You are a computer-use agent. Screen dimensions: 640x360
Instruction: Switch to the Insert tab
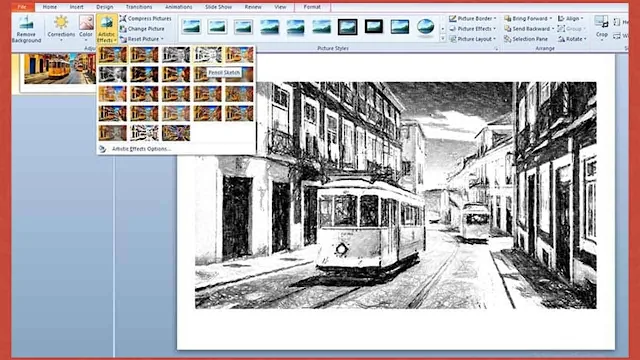click(x=76, y=7)
